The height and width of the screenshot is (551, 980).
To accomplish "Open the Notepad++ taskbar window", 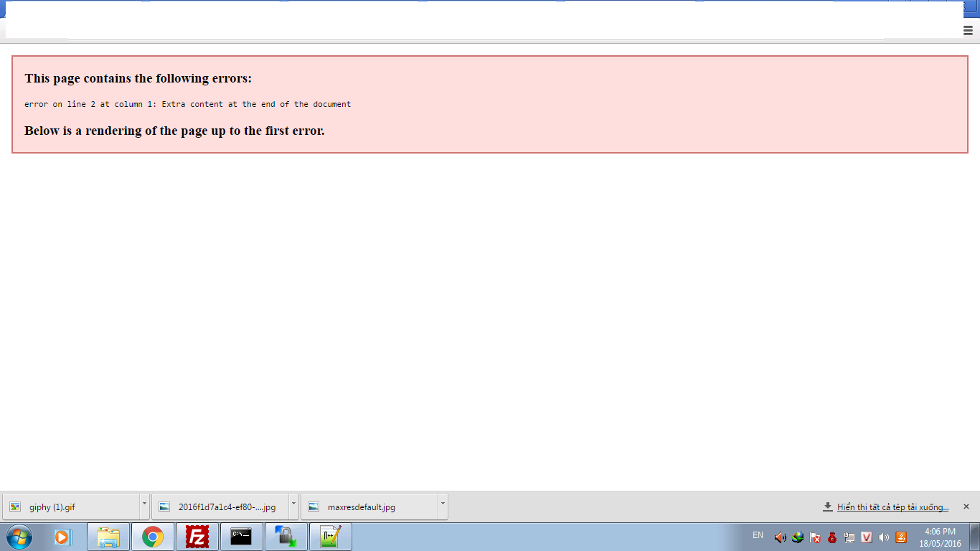I will (330, 537).
